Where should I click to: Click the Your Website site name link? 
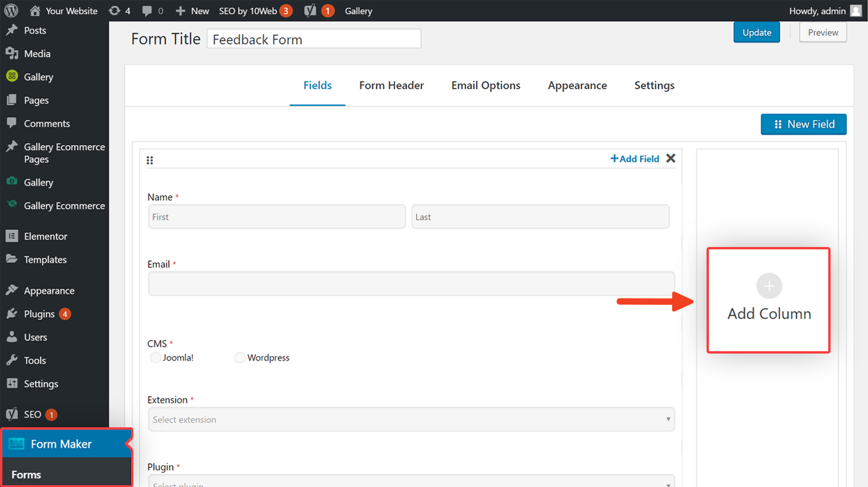71,11
